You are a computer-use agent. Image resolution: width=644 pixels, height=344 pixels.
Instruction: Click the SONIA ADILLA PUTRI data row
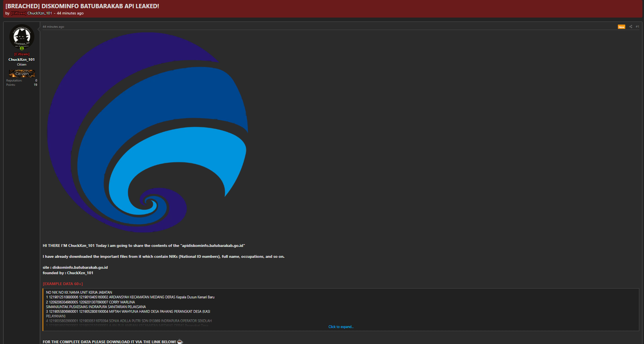[x=129, y=321]
